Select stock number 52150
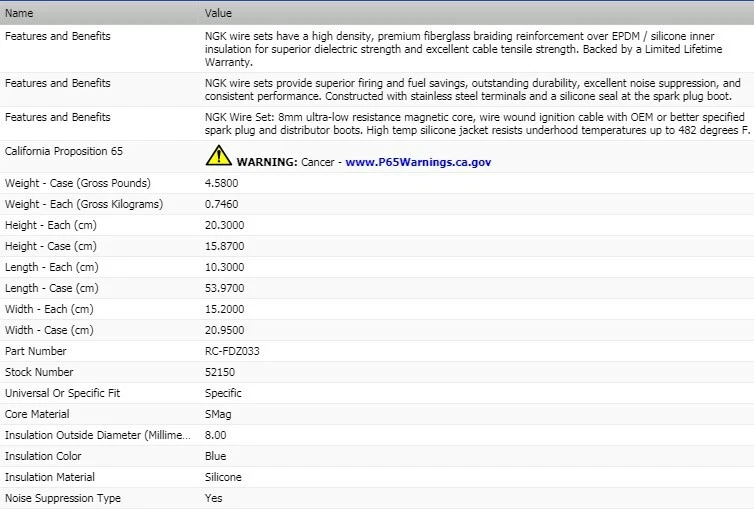Screen dimensions: 754x509 coord(220,372)
